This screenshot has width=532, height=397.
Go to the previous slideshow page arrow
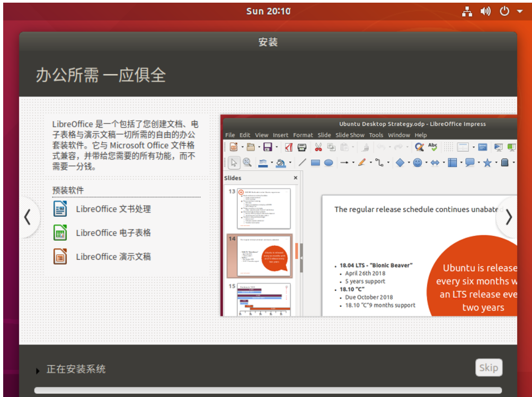pyautogui.click(x=28, y=217)
